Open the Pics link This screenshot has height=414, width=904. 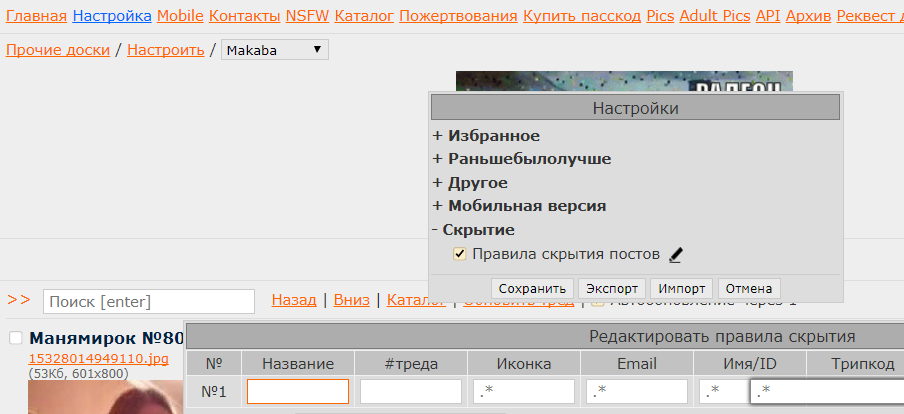tap(660, 16)
